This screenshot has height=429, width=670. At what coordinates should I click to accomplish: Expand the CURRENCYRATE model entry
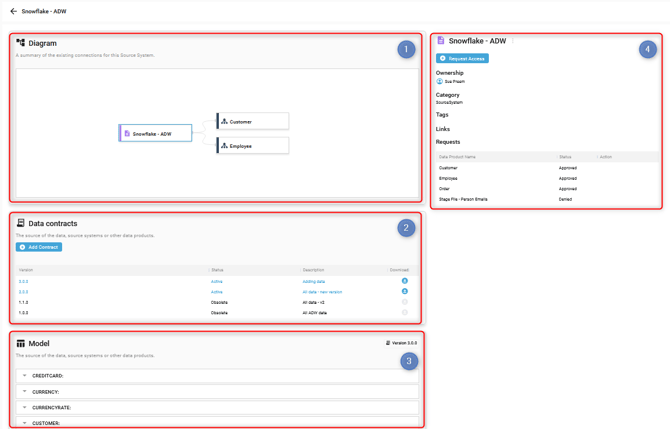pyautogui.click(x=217, y=407)
